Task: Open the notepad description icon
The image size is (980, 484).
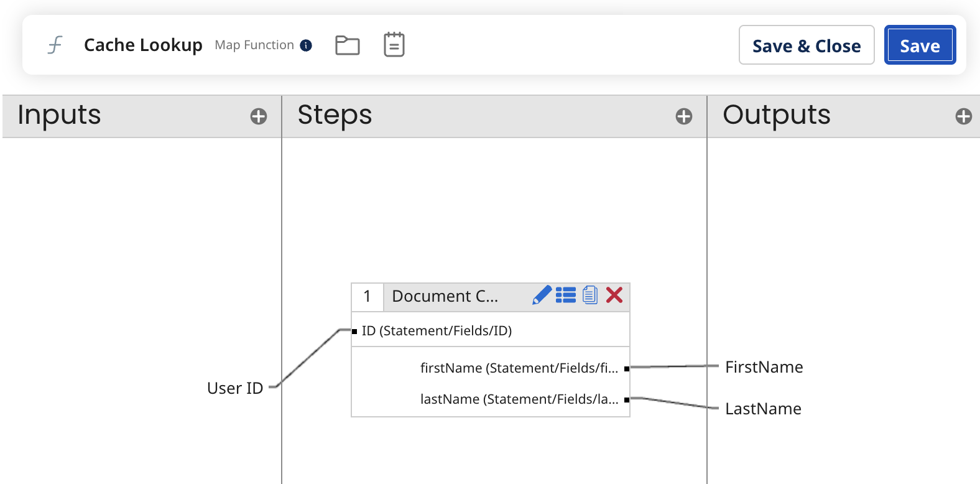Action: (x=394, y=45)
